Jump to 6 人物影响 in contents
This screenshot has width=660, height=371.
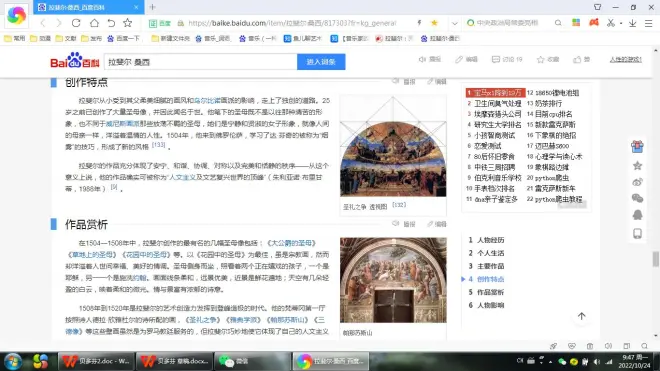click(486, 305)
